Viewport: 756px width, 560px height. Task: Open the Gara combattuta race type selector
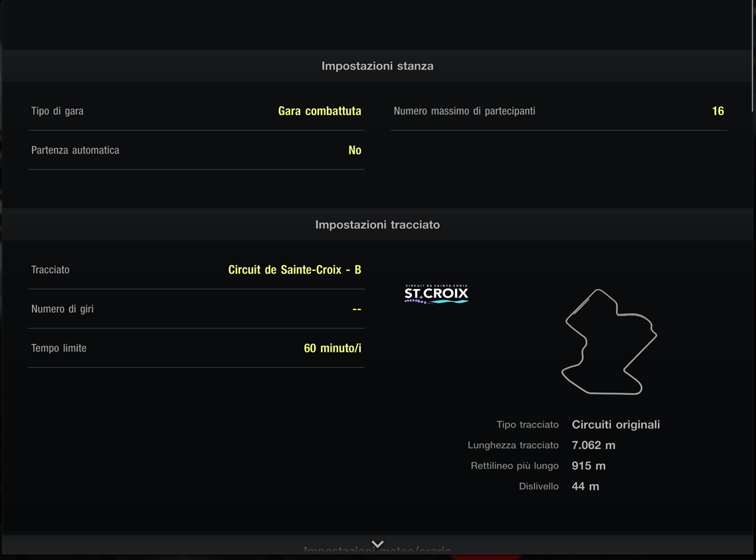click(x=320, y=111)
